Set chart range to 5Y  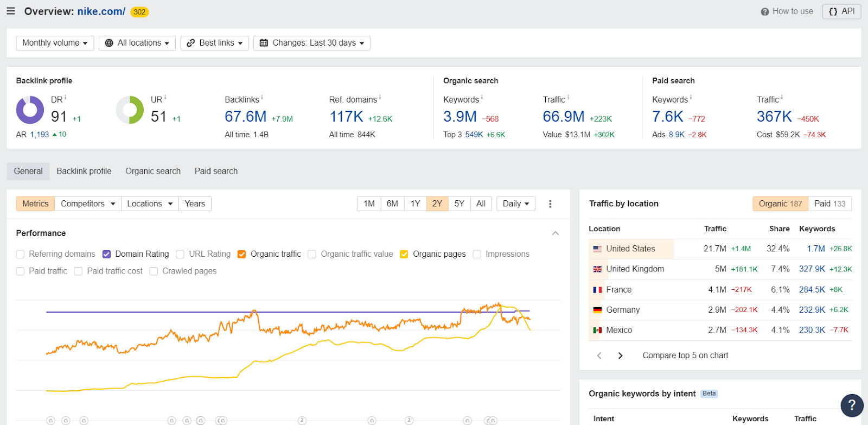point(459,204)
